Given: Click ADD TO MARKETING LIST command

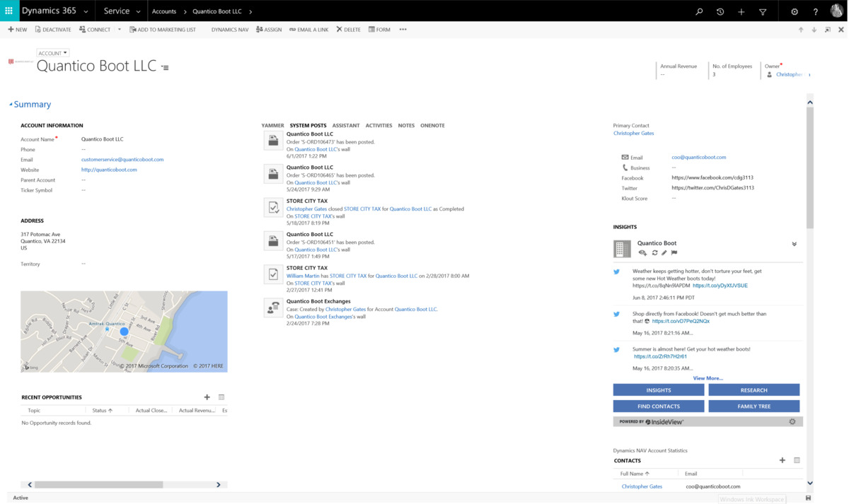Looking at the screenshot, I should click(163, 30).
